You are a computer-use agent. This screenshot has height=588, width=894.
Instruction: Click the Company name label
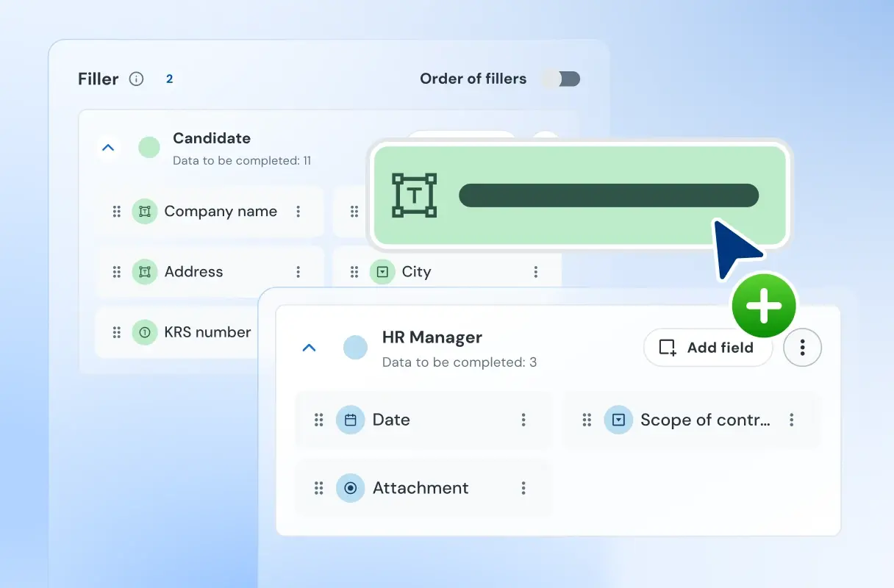(x=221, y=212)
